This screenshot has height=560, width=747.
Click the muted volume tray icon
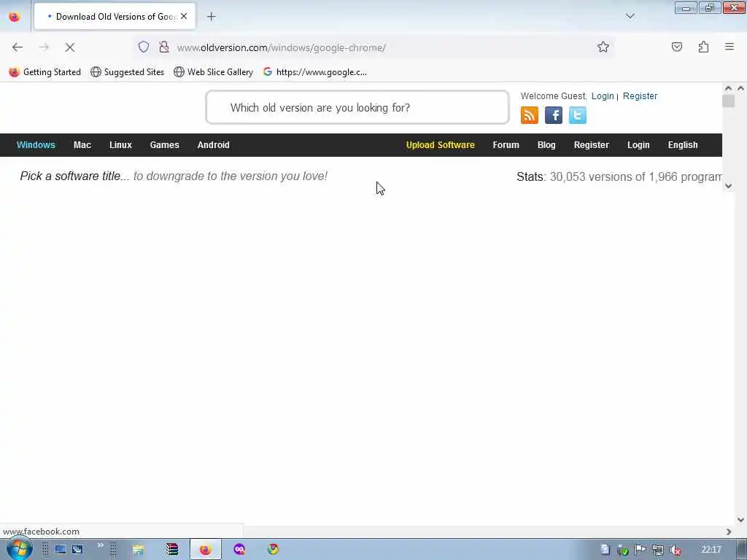[x=675, y=550]
